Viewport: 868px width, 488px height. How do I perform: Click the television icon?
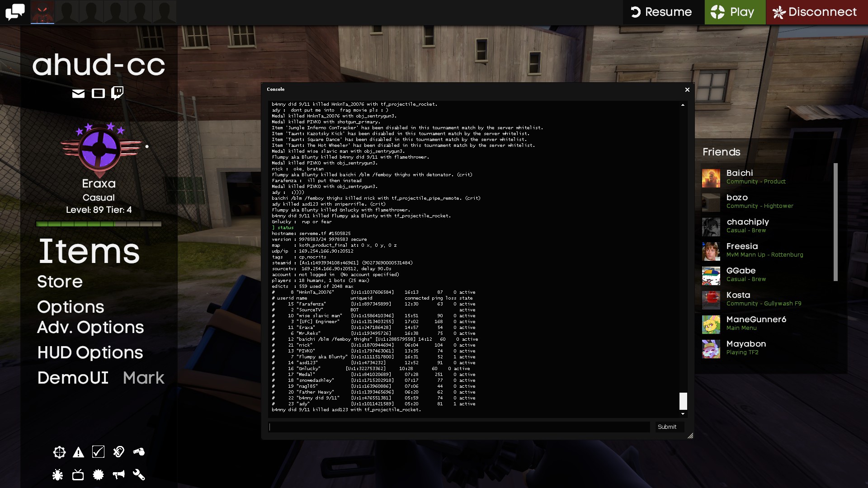click(78, 474)
